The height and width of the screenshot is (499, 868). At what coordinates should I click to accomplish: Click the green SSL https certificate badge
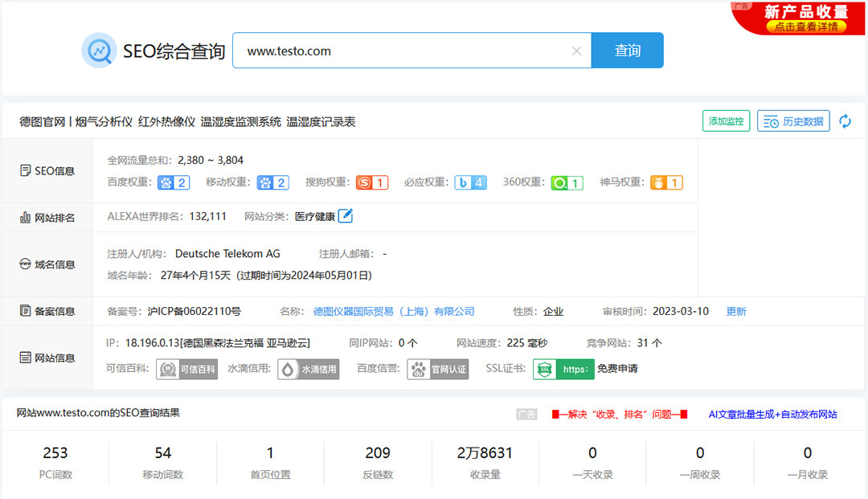pyautogui.click(x=563, y=368)
